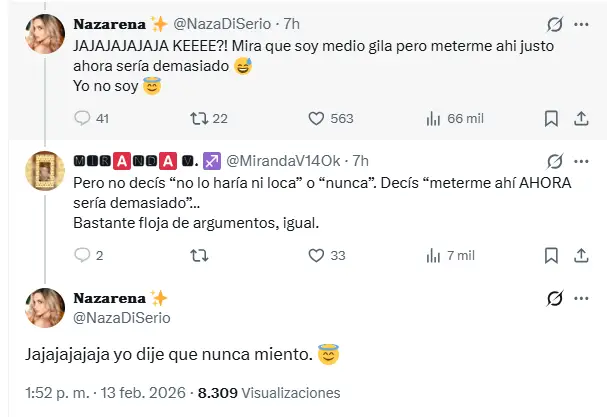Share Nazarena's first tweet
The image size is (607, 417).
coord(582,119)
